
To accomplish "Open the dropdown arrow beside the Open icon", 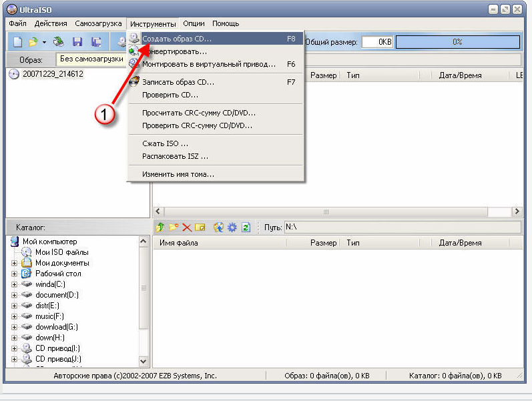I will point(45,43).
